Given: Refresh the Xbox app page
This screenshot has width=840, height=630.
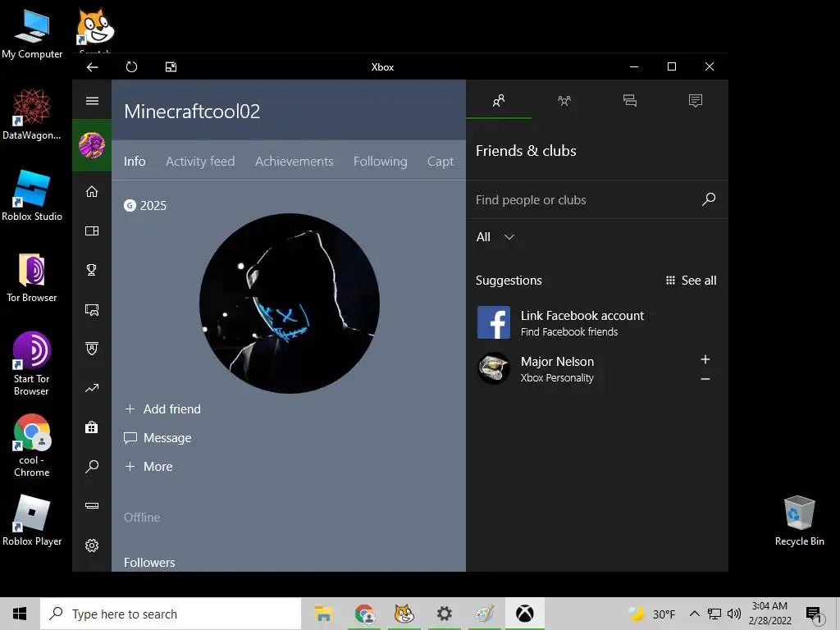Looking at the screenshot, I should click(x=131, y=67).
